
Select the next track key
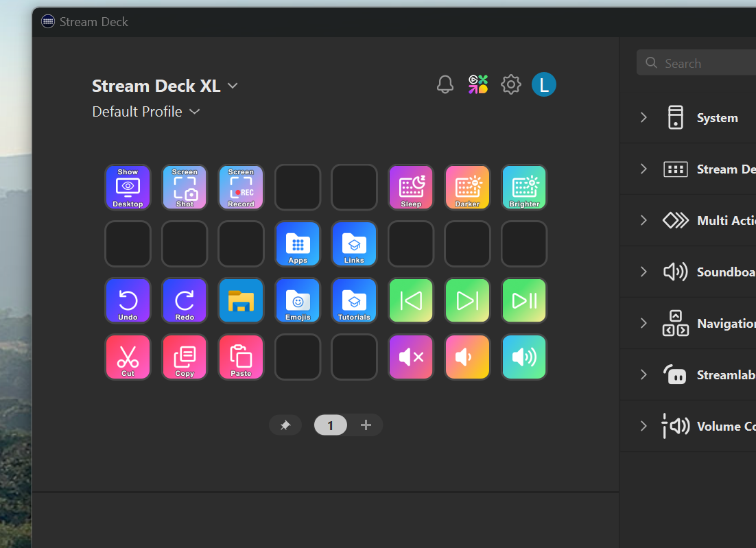tap(467, 301)
